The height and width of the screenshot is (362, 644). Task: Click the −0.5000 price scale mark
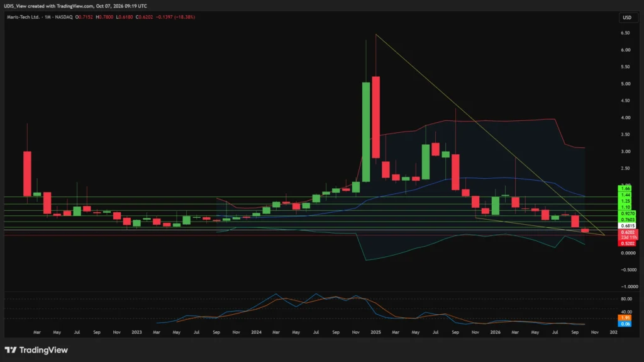628,270
